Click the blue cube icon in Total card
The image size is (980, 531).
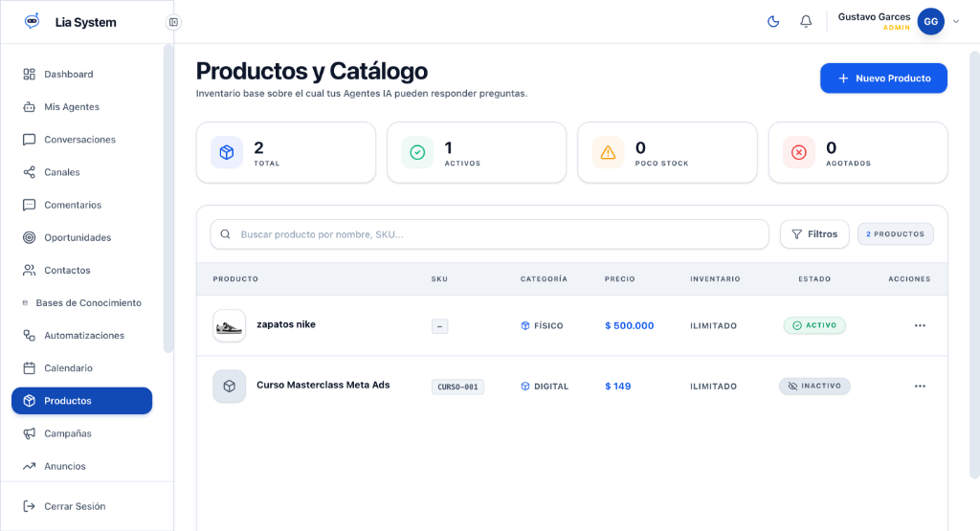227,152
